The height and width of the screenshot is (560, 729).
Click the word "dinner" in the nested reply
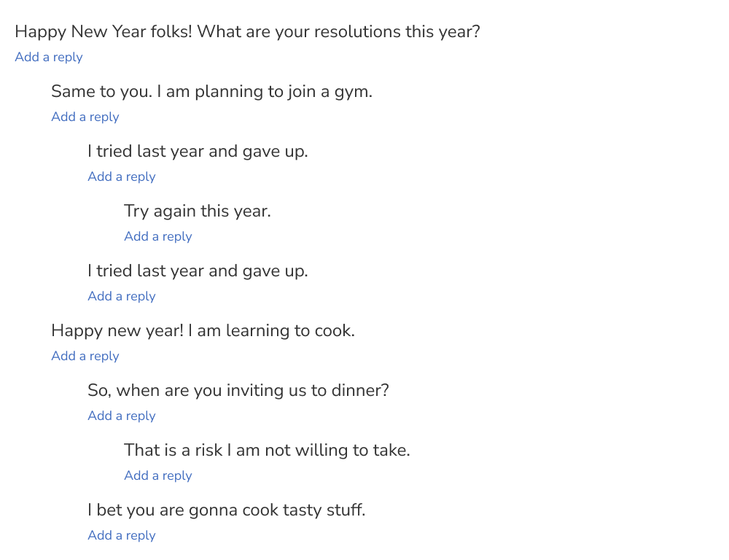tap(357, 391)
